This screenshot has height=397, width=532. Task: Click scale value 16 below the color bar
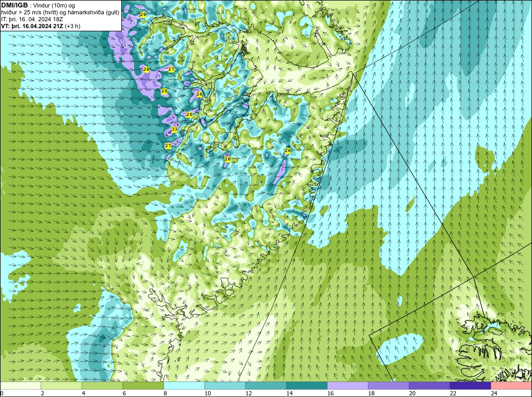330,393
